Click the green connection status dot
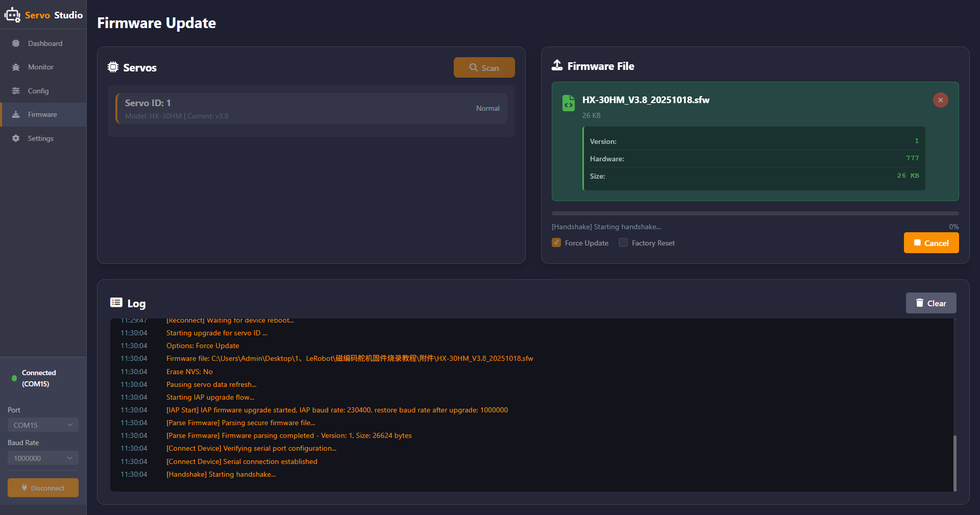The height and width of the screenshot is (515, 980). [14, 378]
